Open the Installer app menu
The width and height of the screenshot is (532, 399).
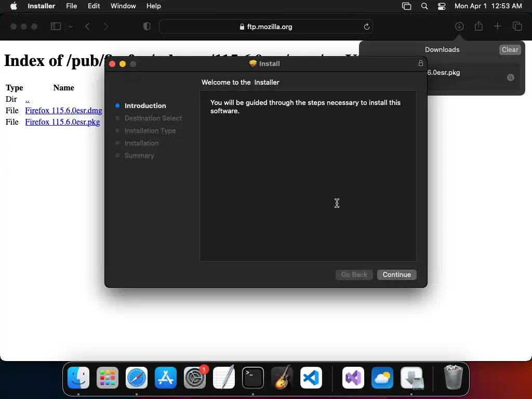coord(42,6)
